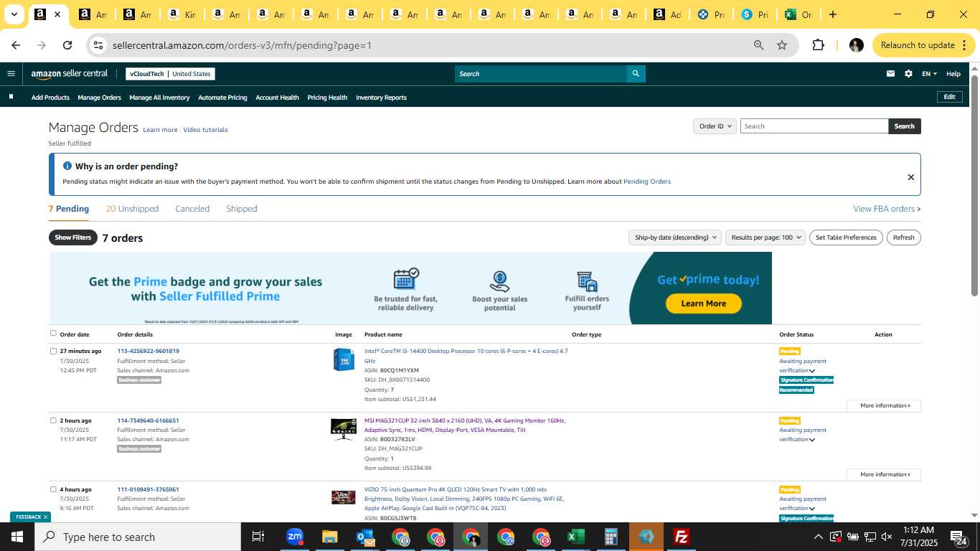Expand More information for Intel order
Image resolution: width=980 pixels, height=551 pixels.
coord(884,405)
